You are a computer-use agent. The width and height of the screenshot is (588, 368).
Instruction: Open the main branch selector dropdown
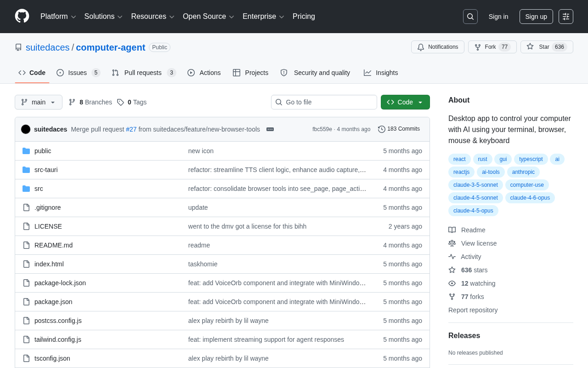tap(39, 102)
